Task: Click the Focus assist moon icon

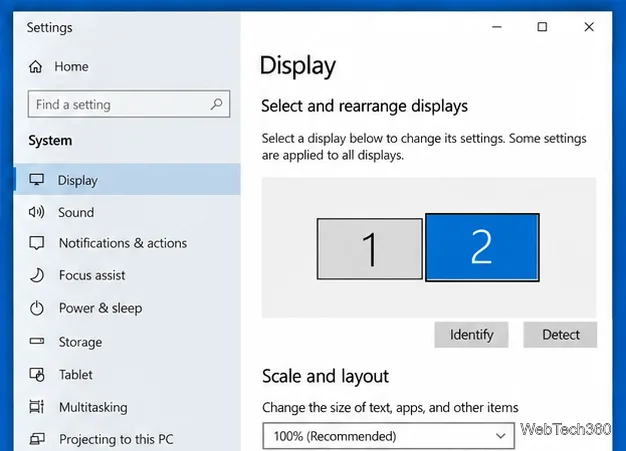Action: coord(37,275)
